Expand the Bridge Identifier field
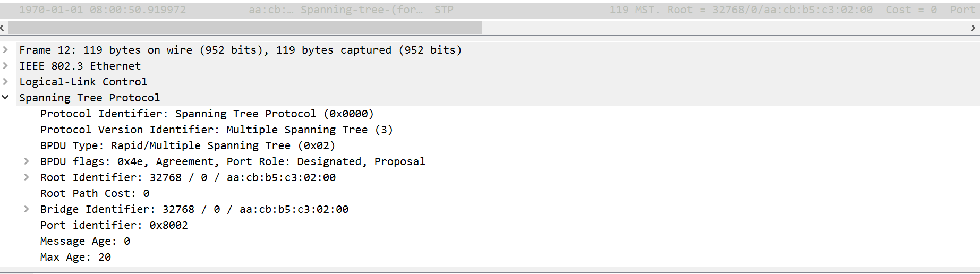Viewport: 980px width, 274px height. [x=27, y=209]
